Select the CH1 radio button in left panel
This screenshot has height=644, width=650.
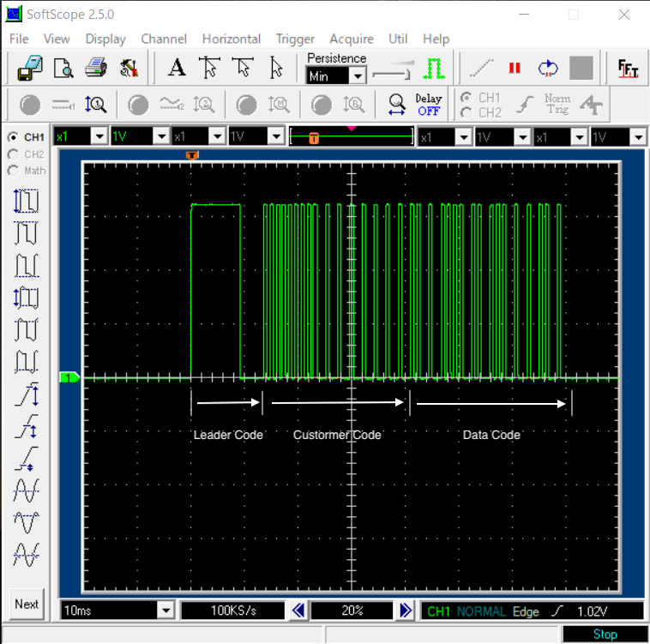[x=13, y=137]
